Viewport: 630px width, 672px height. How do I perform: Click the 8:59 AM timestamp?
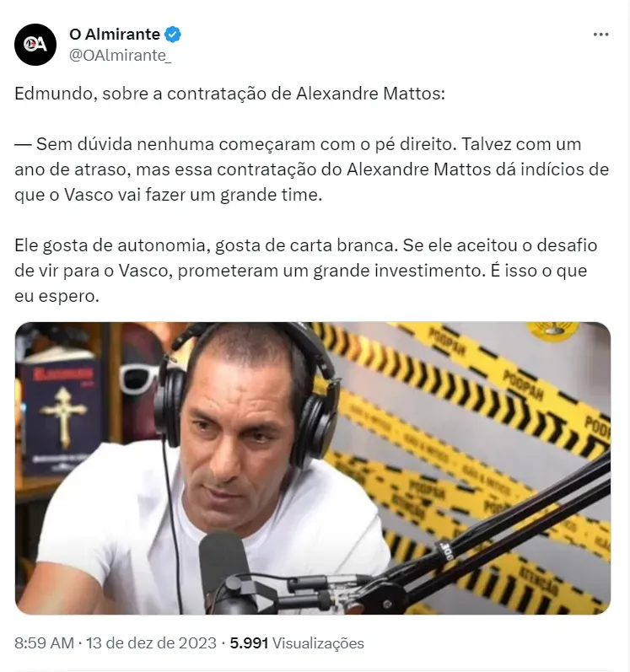click(x=44, y=642)
